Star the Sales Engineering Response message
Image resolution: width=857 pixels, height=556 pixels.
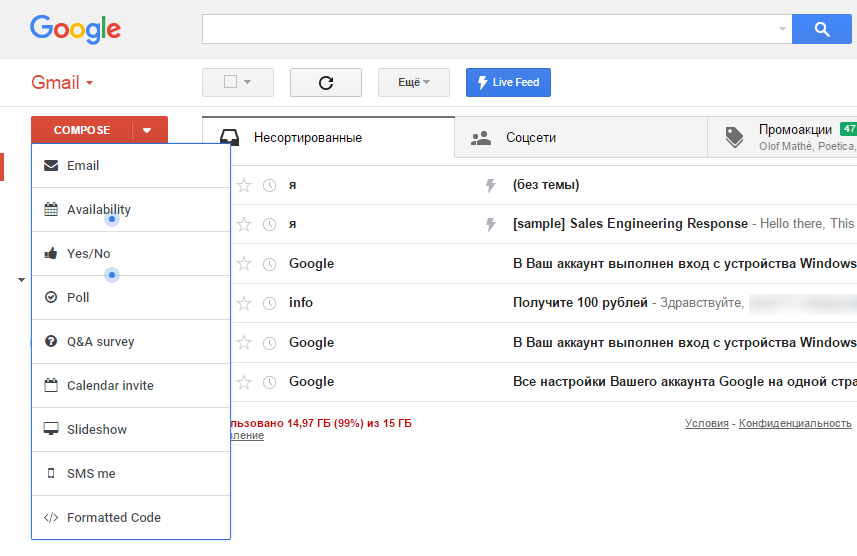pyautogui.click(x=244, y=224)
